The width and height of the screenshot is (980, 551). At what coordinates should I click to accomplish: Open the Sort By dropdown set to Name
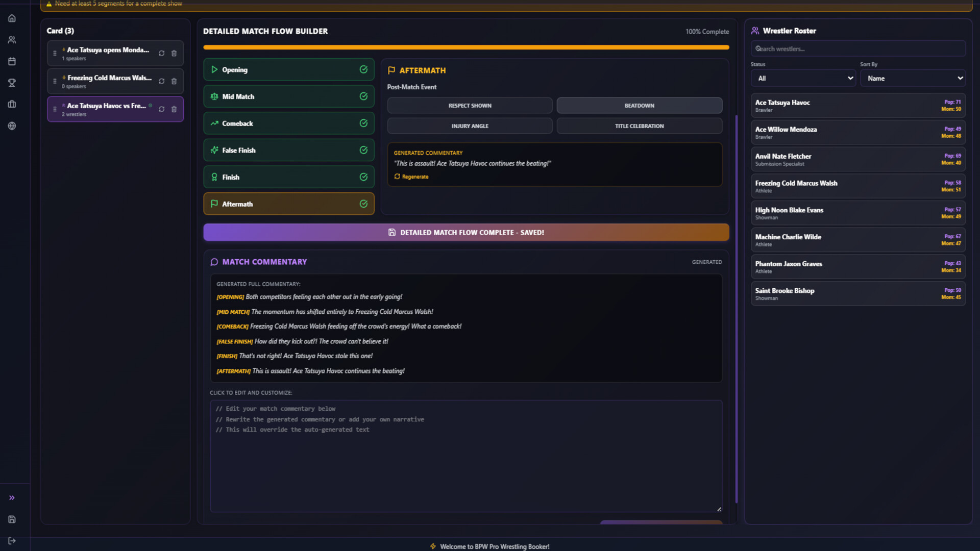click(x=912, y=78)
